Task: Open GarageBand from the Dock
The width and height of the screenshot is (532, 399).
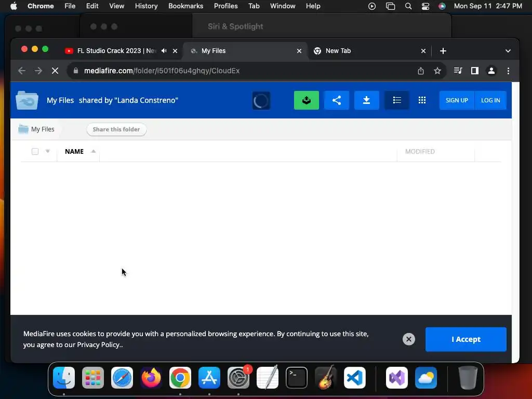Action: tap(326, 378)
